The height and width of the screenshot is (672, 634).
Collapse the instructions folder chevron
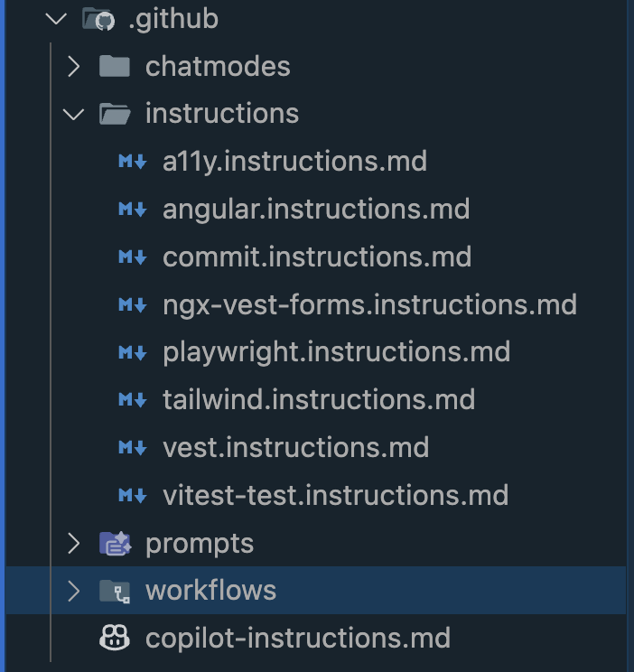tap(74, 114)
